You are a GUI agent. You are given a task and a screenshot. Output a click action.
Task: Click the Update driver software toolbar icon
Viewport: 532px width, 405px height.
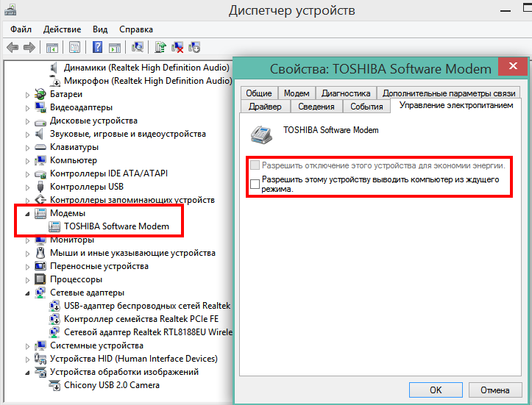pyautogui.click(x=160, y=47)
